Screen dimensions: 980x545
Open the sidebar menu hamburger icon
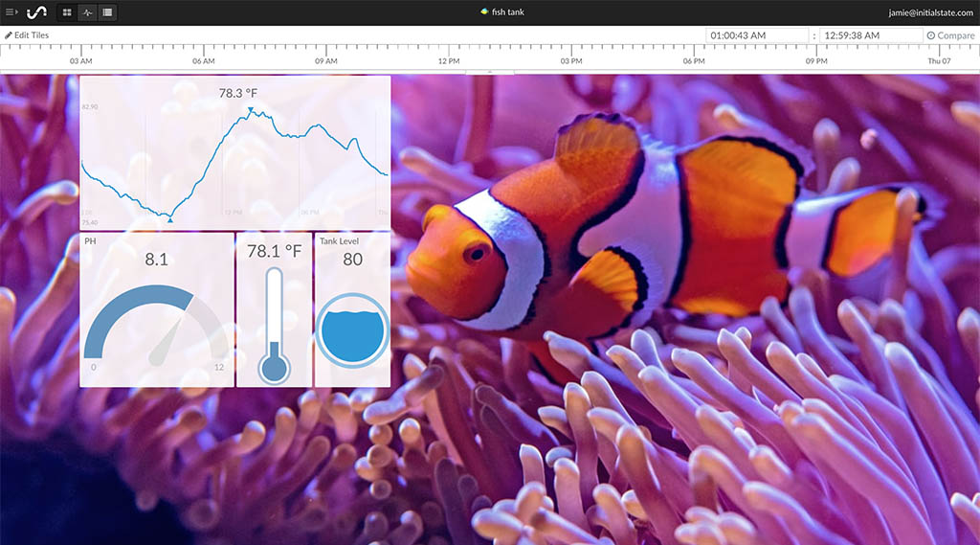[11, 11]
